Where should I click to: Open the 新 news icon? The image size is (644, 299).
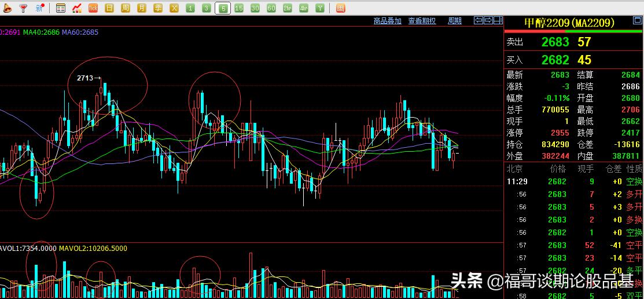[x=39, y=8]
